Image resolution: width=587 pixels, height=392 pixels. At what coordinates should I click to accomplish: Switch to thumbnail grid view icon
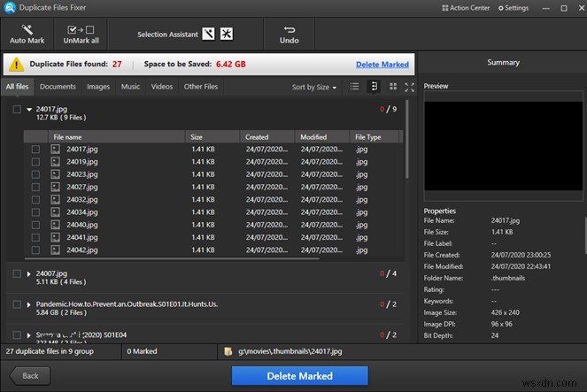[x=392, y=87]
